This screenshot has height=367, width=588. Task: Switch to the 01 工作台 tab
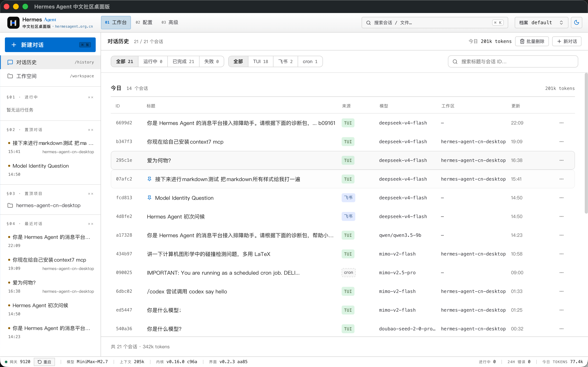116,23
